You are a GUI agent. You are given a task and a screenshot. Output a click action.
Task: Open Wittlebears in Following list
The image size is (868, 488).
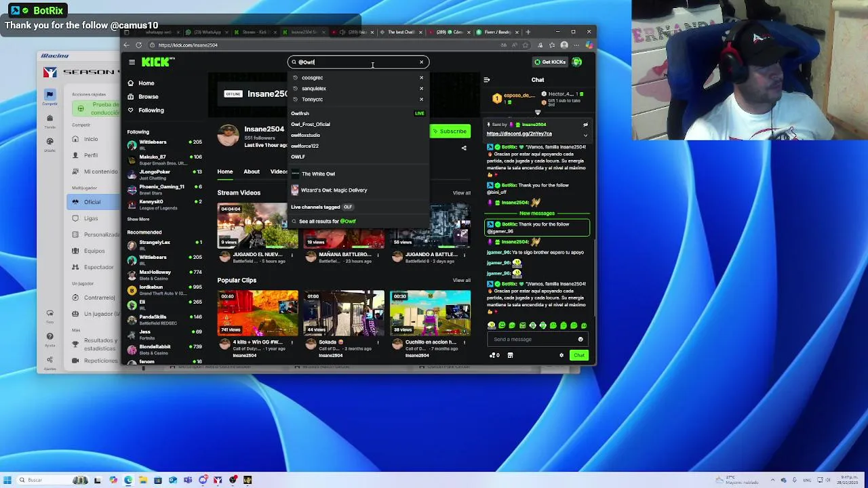coord(164,144)
